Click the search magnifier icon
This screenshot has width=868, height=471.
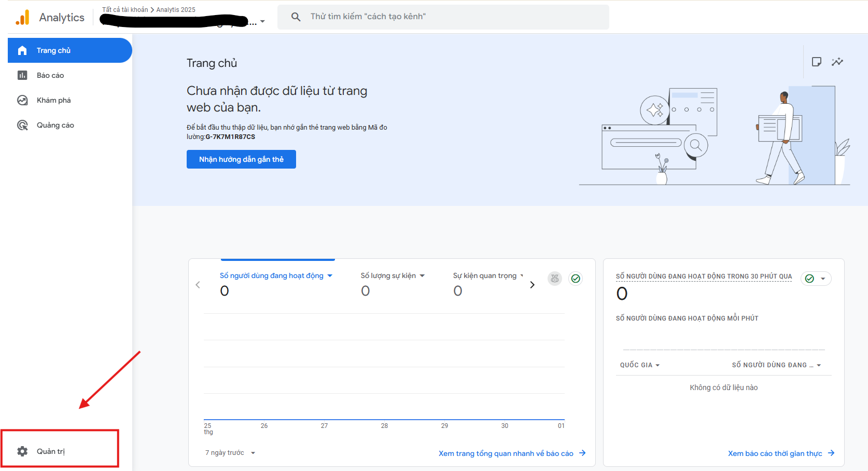point(296,17)
